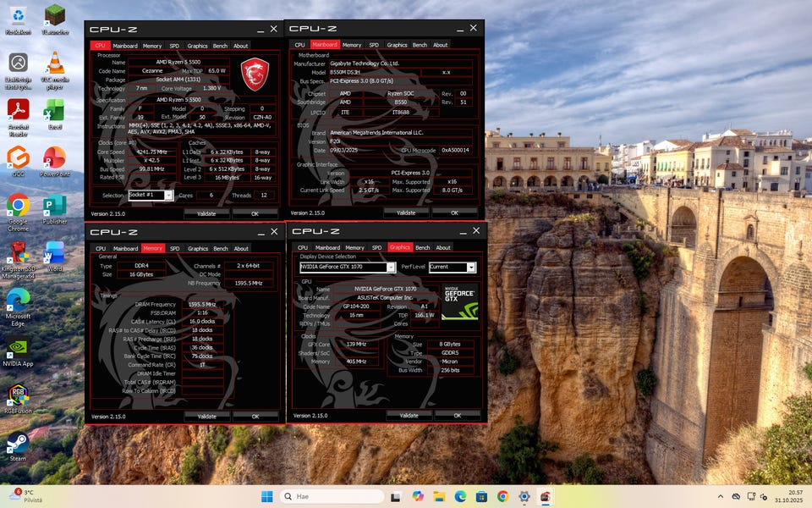Open File Explorer from the taskbar
812x508 pixels.
tap(439, 497)
